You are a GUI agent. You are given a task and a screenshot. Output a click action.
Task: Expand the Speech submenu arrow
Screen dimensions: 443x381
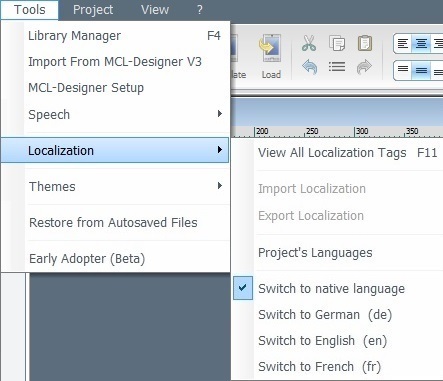220,114
